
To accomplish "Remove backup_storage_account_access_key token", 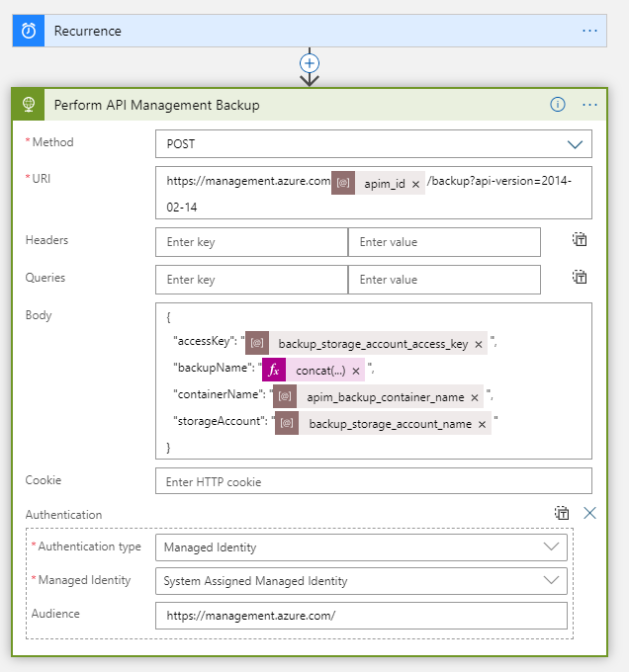I will click(x=479, y=345).
